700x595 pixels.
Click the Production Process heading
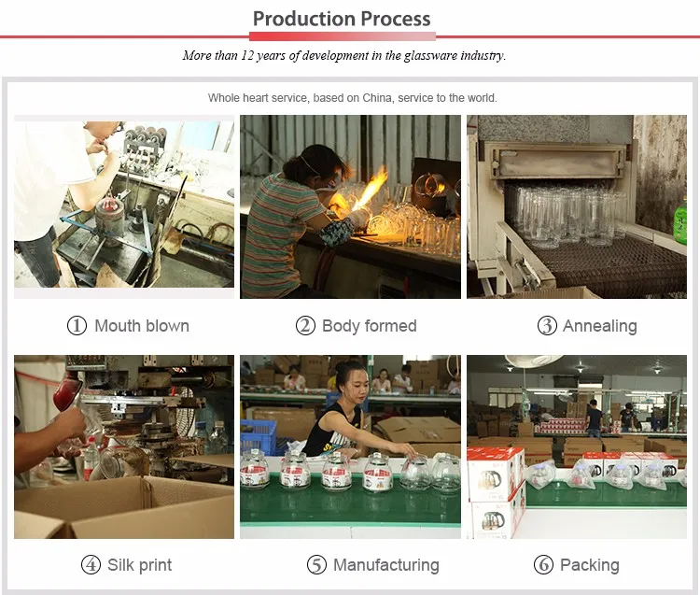coord(342,19)
